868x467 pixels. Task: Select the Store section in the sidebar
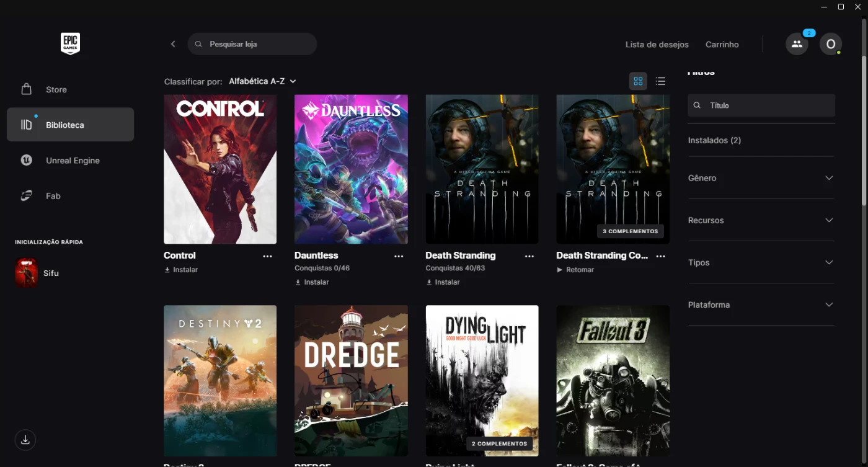point(56,89)
